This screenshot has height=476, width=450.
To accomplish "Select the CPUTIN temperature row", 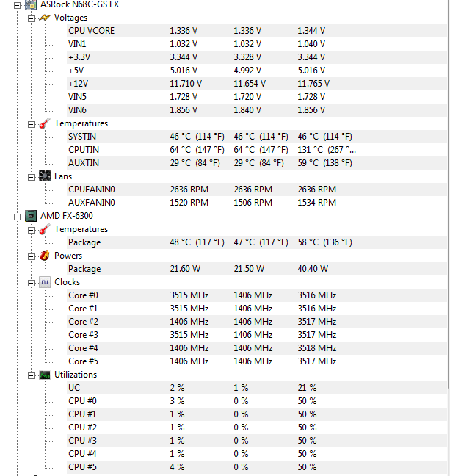I will [x=83, y=150].
